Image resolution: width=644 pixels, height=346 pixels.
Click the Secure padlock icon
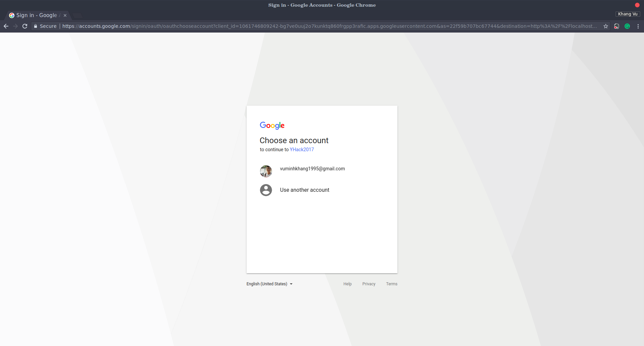(36, 26)
